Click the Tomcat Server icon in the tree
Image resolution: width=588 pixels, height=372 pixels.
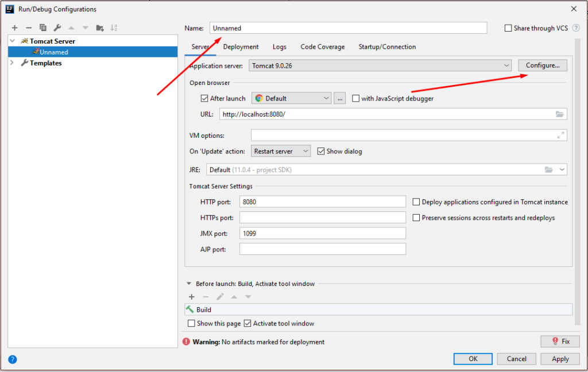point(24,41)
